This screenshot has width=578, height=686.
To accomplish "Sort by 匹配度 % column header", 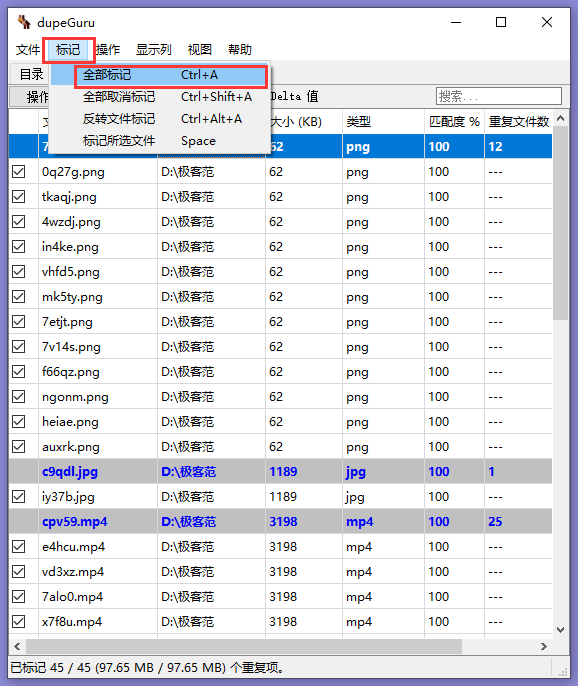I will point(454,122).
